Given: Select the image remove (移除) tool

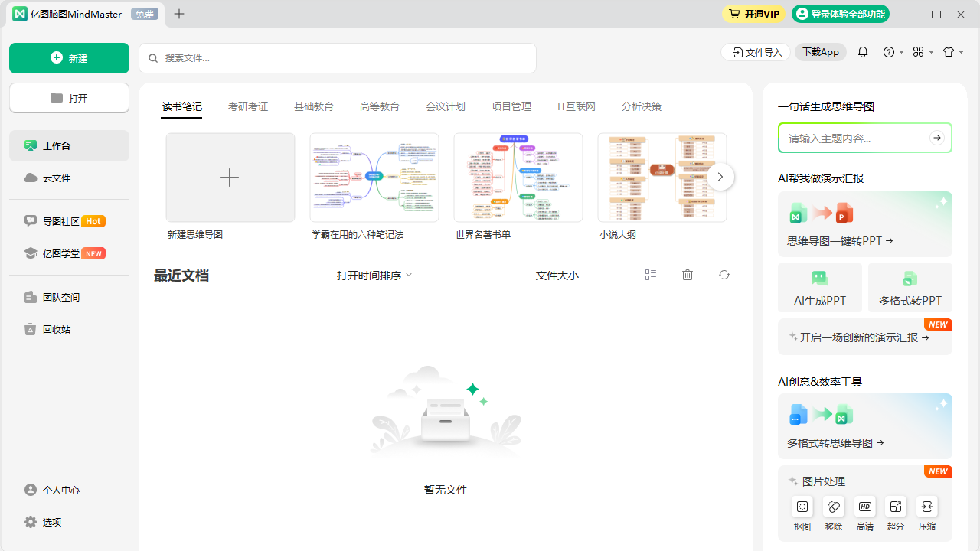Looking at the screenshot, I should [834, 507].
